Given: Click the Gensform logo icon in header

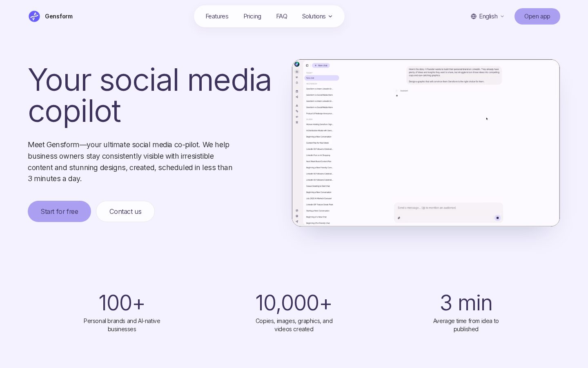Looking at the screenshot, I should [34, 16].
